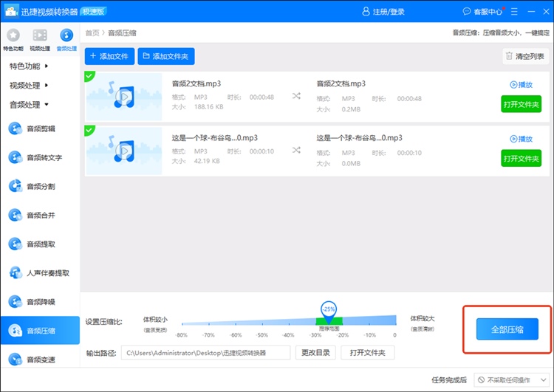Screen dimensions: 554x392
Task: Set compression ratio to -60% on slider
Action: click(x=236, y=323)
